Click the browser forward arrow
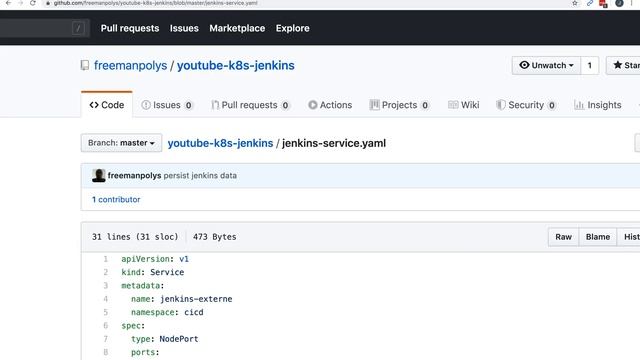The width and height of the screenshot is (640, 360). (x=20, y=3)
